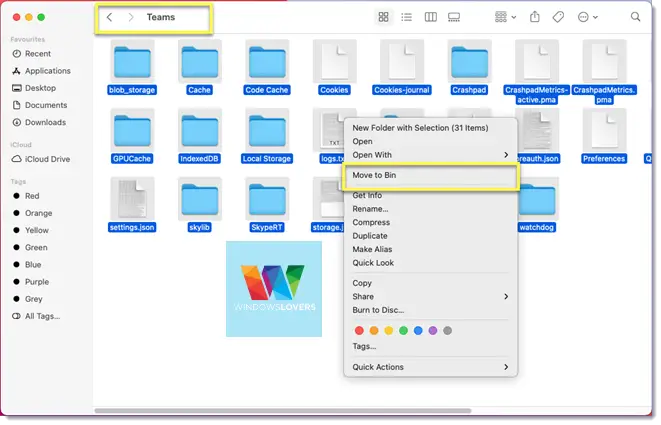Go forward using the forward arrow
This screenshot has height=425, width=661.
coord(131,17)
